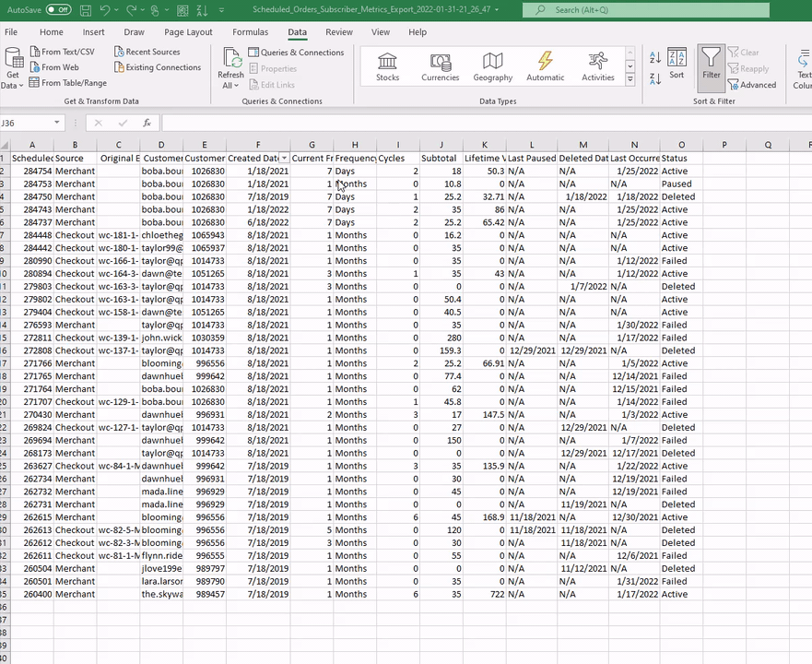
Task: Click in the formula bar
Action: tap(487, 123)
